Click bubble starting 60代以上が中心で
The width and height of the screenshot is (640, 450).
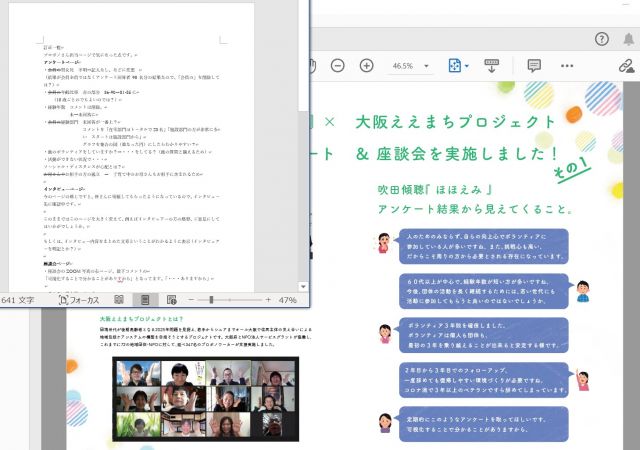pyautogui.click(x=484, y=291)
